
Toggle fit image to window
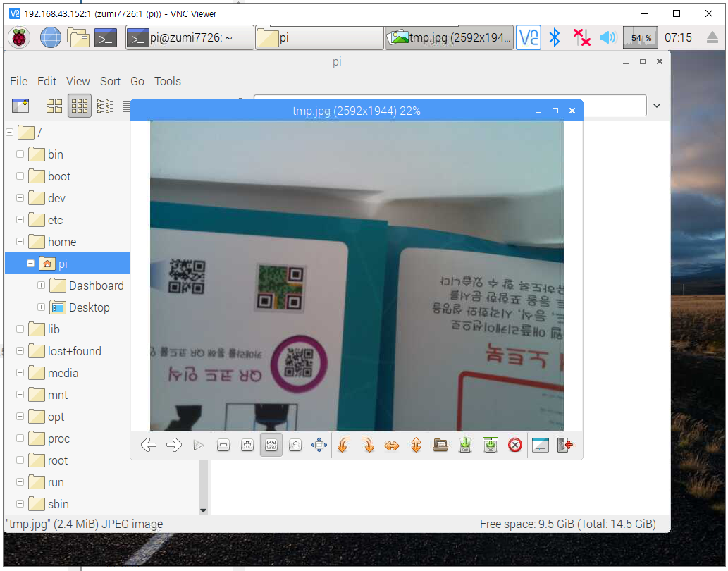point(271,446)
